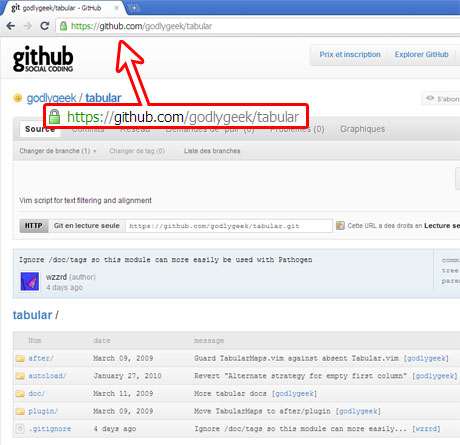Click the doc/ folder icon
The image size is (460, 445).
point(20,394)
